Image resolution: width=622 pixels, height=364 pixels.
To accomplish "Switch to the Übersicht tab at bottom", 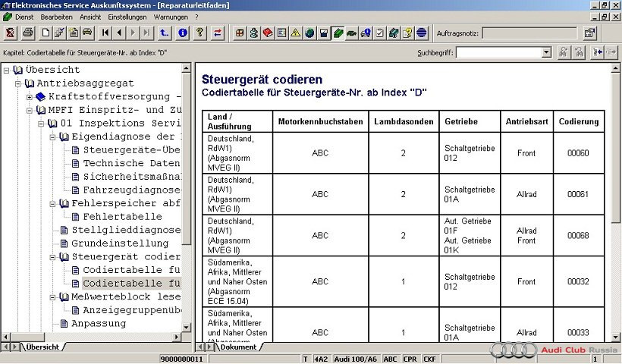I will tap(42, 347).
